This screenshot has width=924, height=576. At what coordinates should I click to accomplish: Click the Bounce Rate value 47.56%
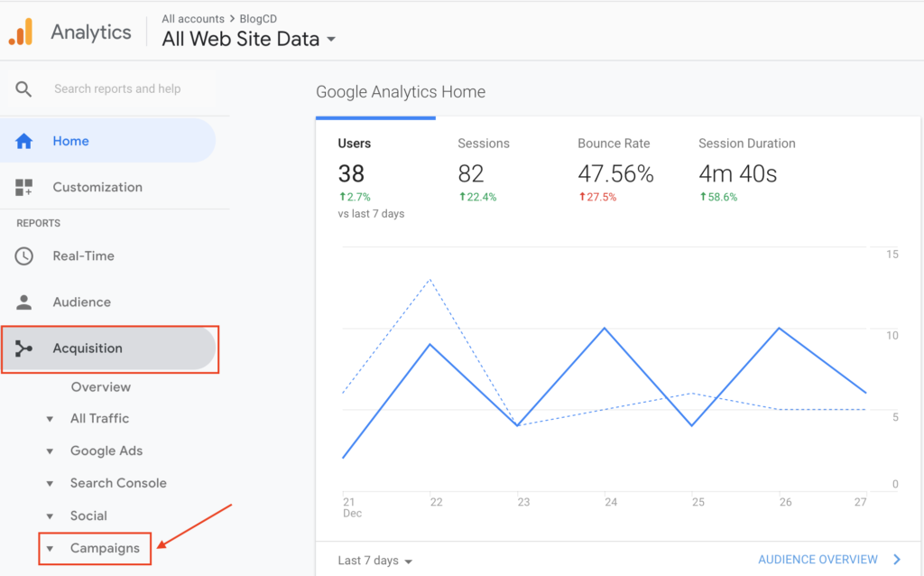tap(615, 174)
